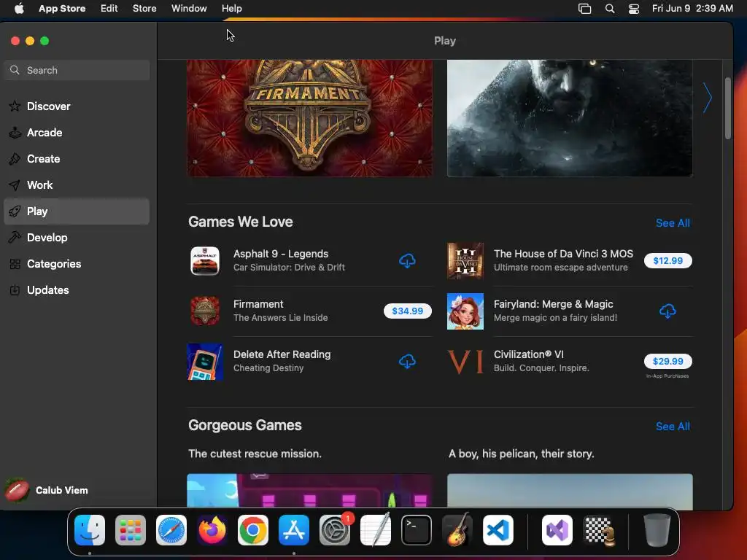Download Fairyland: Merge & Magic cloud icon
Viewport: 747px width, 560px height.
click(x=667, y=311)
